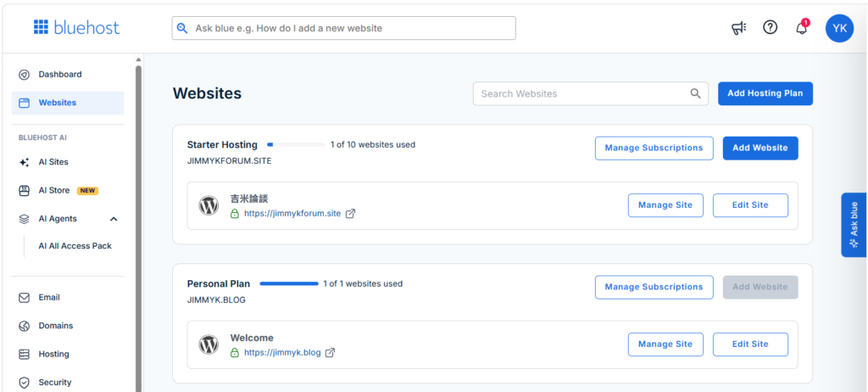868x392 pixels.
Task: Click the AI Sites sparkle icon
Action: [x=24, y=162]
